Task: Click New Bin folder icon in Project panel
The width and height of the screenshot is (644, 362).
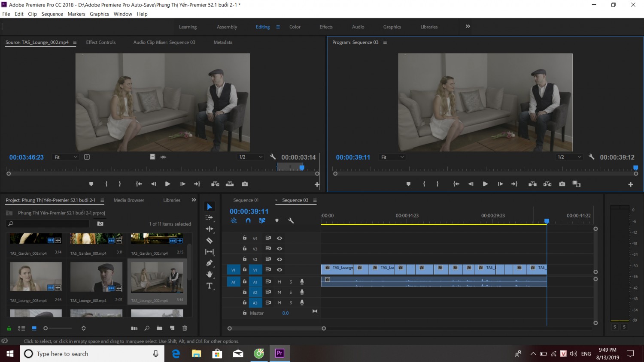Action: 159,328
